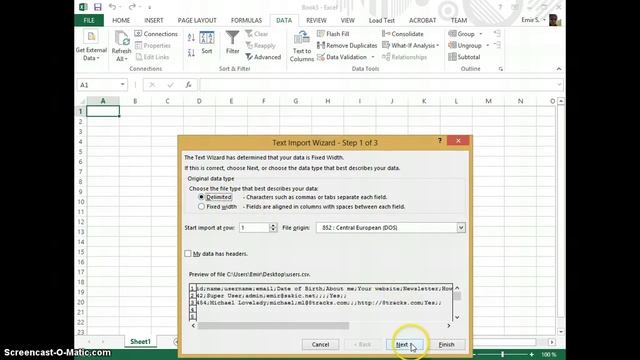Open the File origin dropdown
The width and height of the screenshot is (640, 360).
(x=461, y=228)
